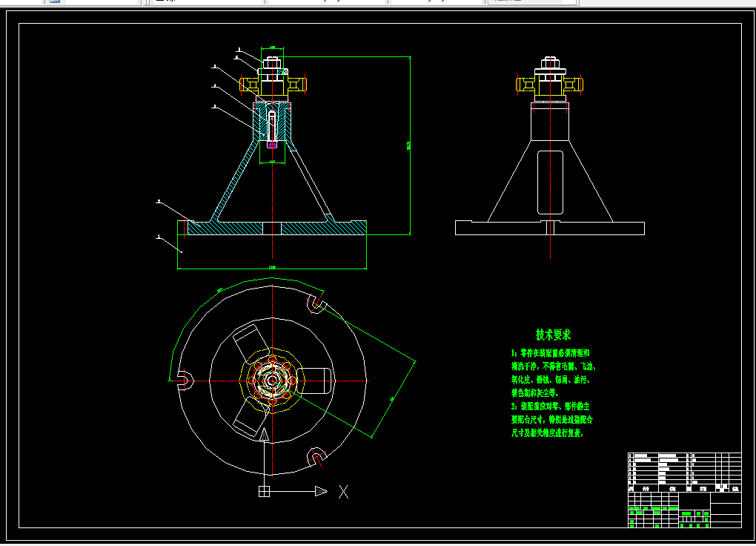This screenshot has width=756, height=546.
Task: Pick the note line '氧化皮、锈蚀、切屑、油污、'
Action: [551, 380]
